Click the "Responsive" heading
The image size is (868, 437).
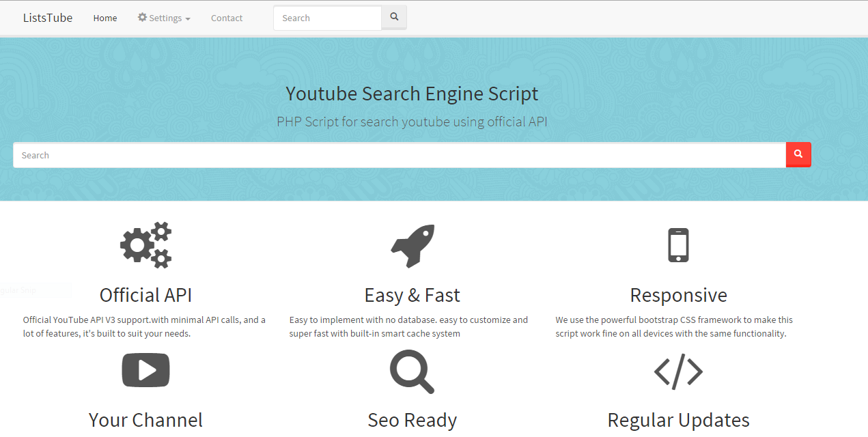point(678,295)
